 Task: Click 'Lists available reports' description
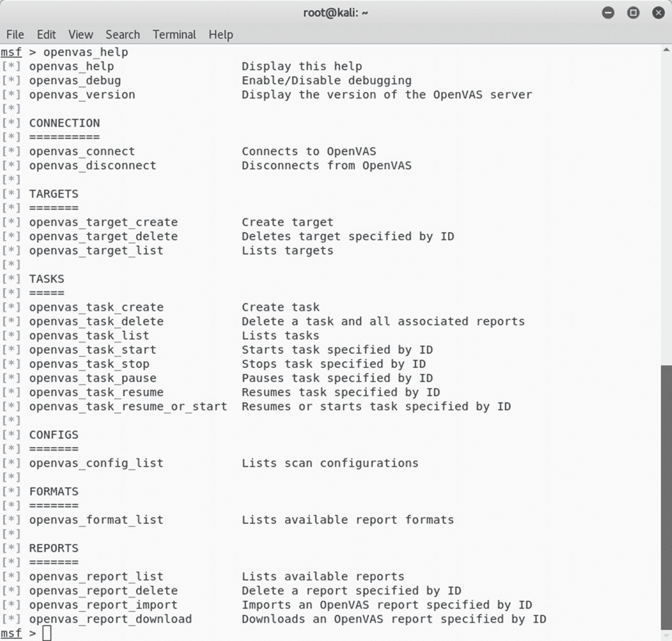point(323,576)
